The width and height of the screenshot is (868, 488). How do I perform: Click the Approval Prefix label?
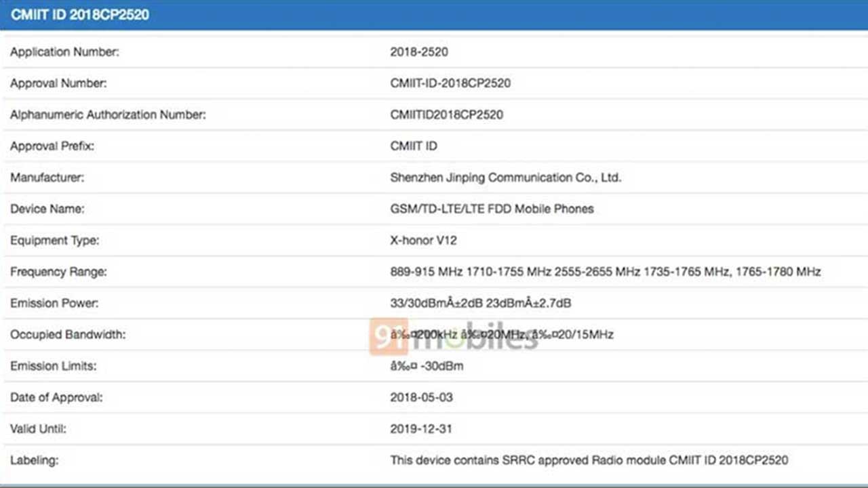pos(52,146)
